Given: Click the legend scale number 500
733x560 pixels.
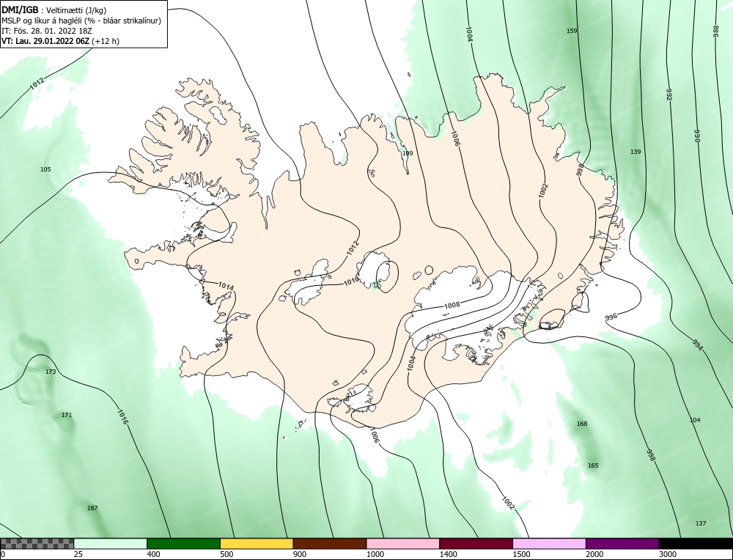Looking at the screenshot, I should (x=226, y=554).
